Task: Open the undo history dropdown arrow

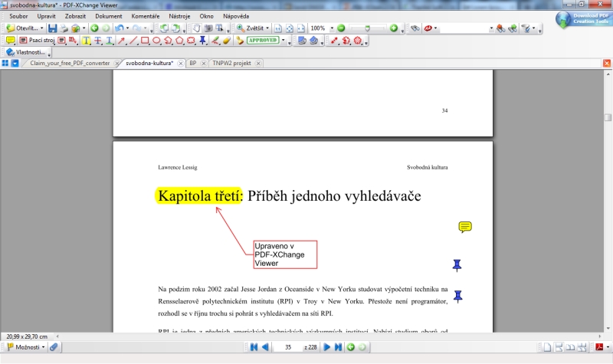Action: click(x=127, y=28)
